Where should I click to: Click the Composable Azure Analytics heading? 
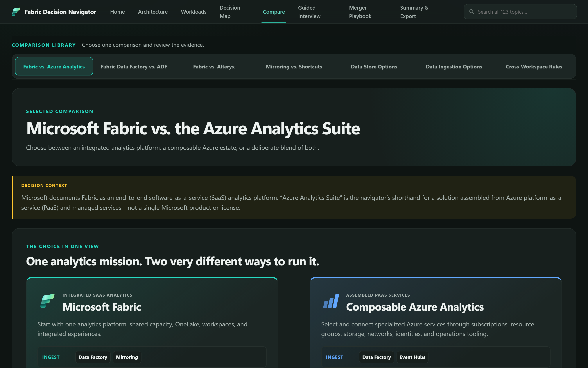pyautogui.click(x=415, y=307)
